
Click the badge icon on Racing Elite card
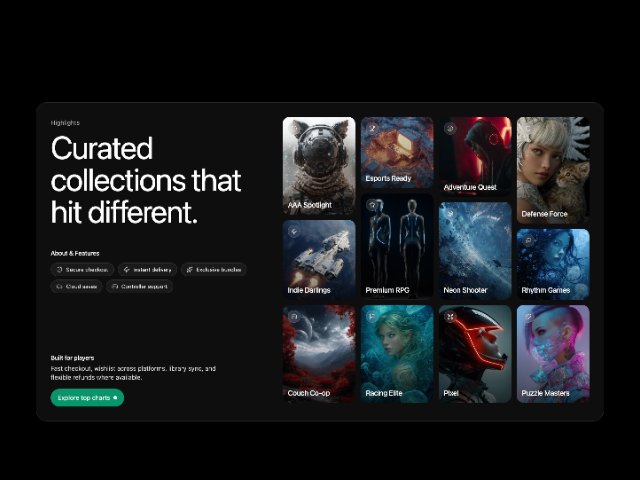click(x=372, y=317)
